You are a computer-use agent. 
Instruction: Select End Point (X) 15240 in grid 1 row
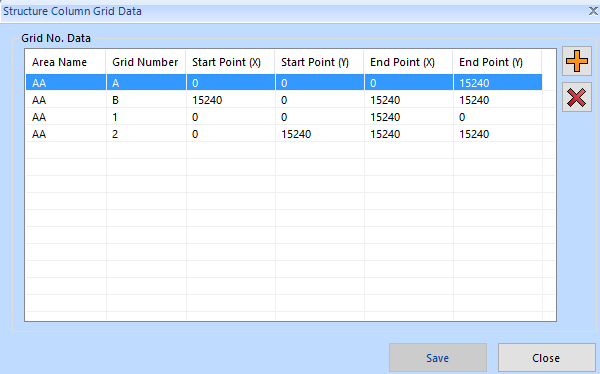[408, 117]
